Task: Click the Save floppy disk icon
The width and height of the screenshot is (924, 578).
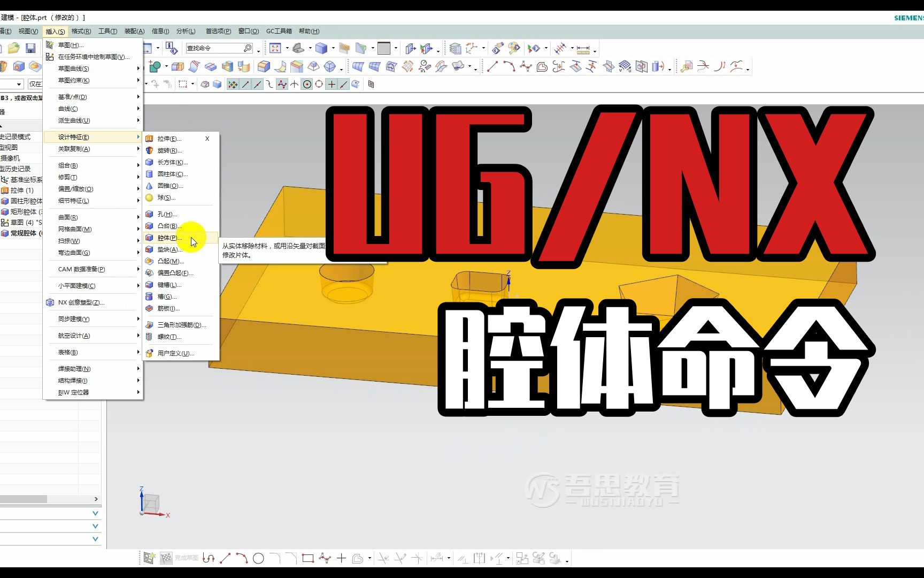Action: click(30, 48)
